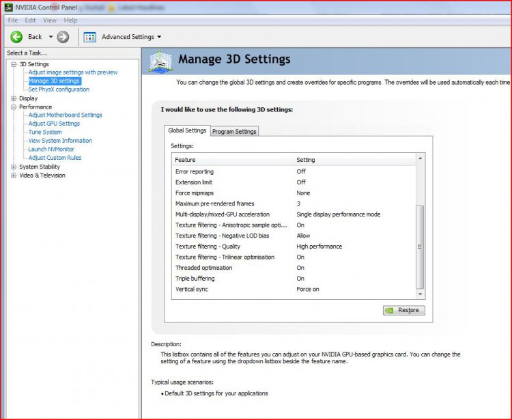The height and width of the screenshot is (420, 512).
Task: Select Maximum pre-rendered frames row
Action: [294, 204]
